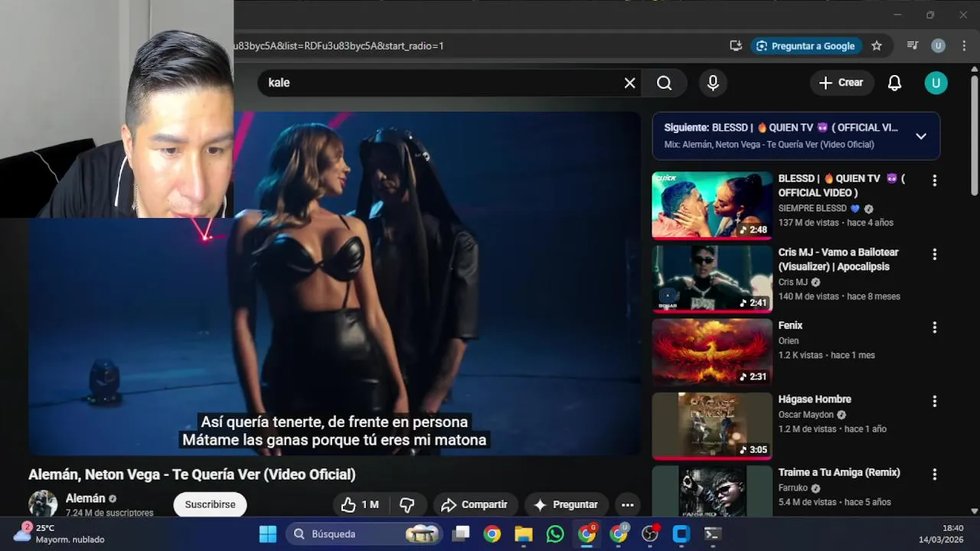Open options for Traime a Tu Amiga
Screen dimensions: 980x551
point(934,474)
